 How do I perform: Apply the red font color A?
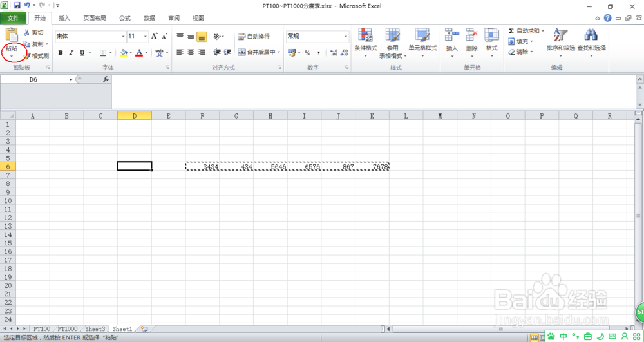coord(139,53)
